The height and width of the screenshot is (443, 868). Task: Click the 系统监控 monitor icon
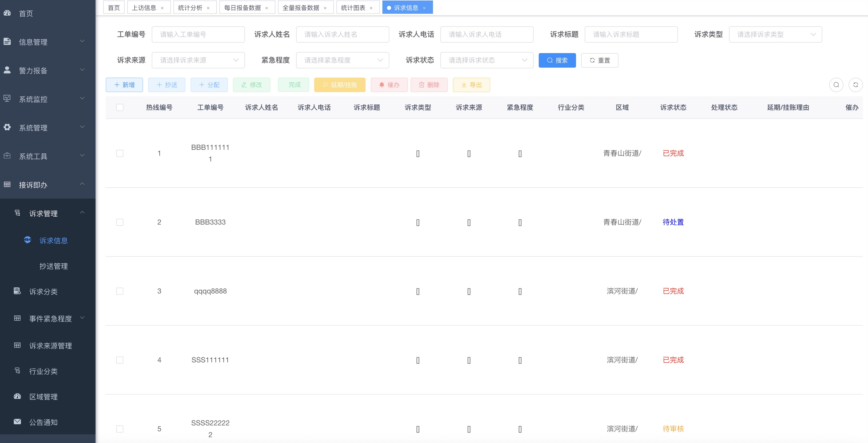click(7, 99)
